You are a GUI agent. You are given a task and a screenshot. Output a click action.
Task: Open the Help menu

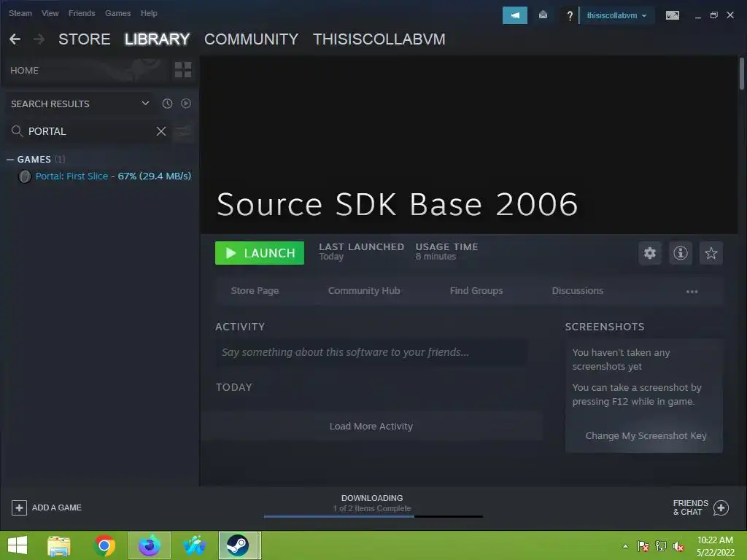pos(149,13)
